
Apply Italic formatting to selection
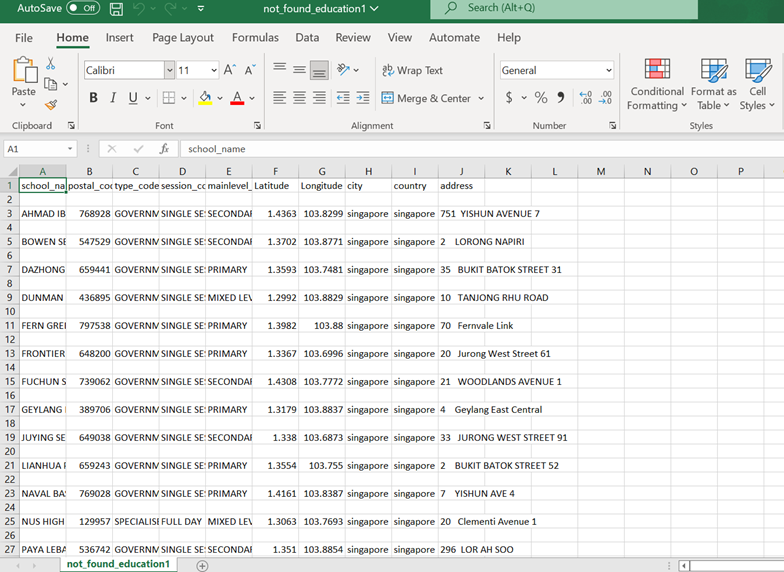coord(113,98)
